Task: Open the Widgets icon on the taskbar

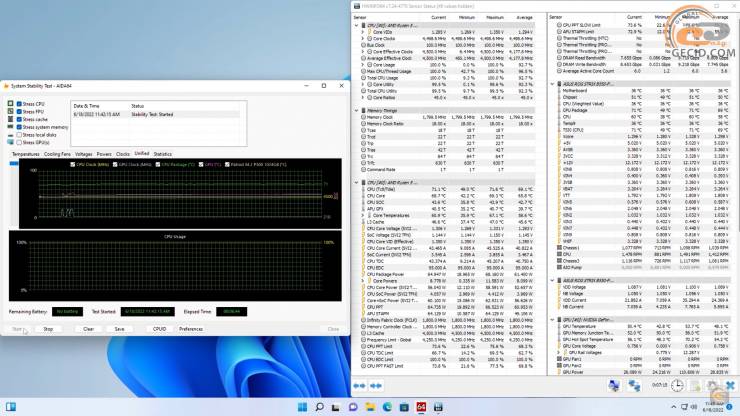Action: tap(10, 407)
